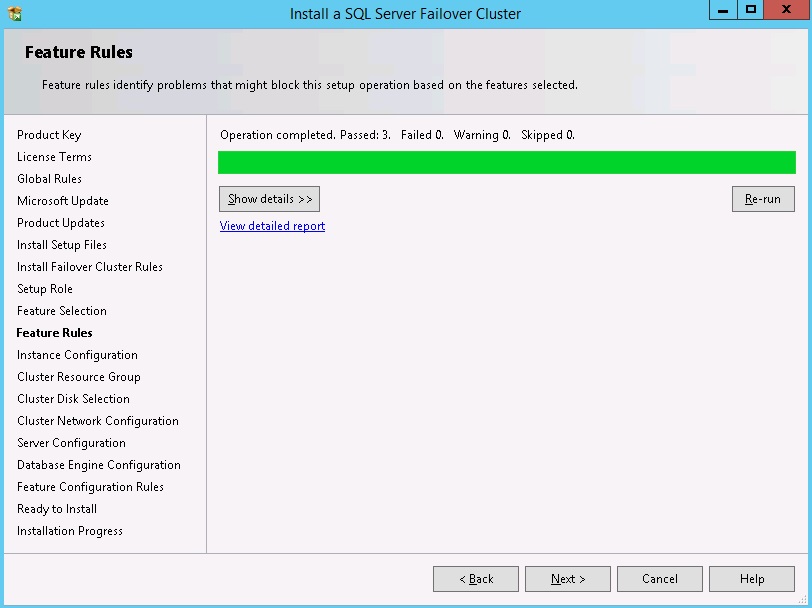The image size is (812, 608).
Task: Click the SQL Server setup icon in title bar
Action: (14, 13)
